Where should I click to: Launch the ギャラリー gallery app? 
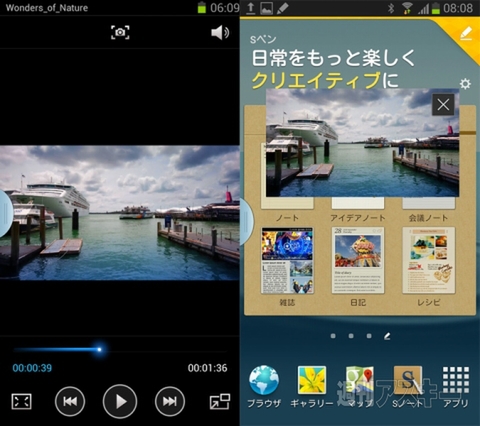pyautogui.click(x=312, y=387)
